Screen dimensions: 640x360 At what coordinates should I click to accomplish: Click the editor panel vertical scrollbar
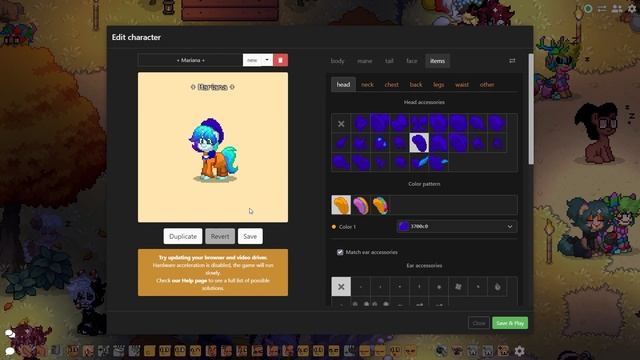pos(531,109)
